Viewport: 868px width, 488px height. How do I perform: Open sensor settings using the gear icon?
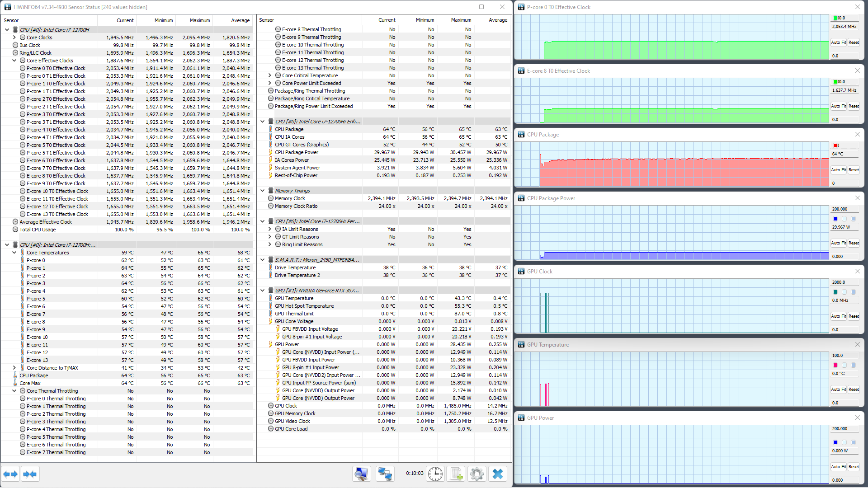tap(476, 474)
